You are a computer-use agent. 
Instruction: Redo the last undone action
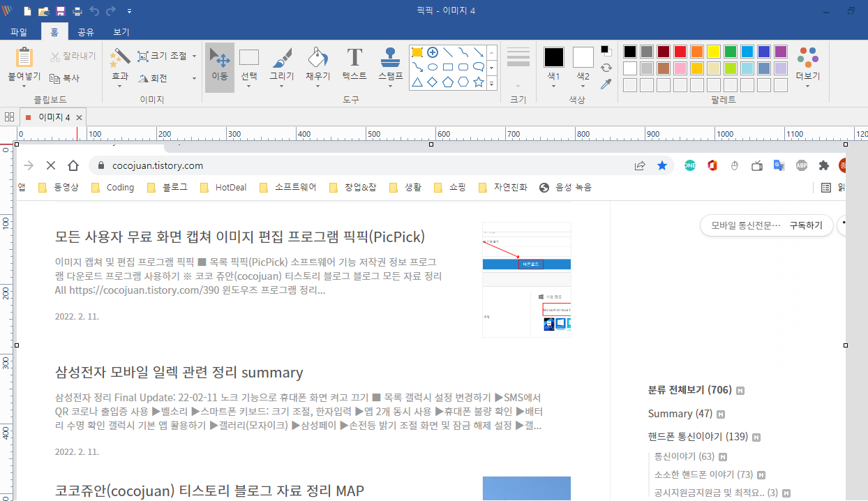click(110, 11)
